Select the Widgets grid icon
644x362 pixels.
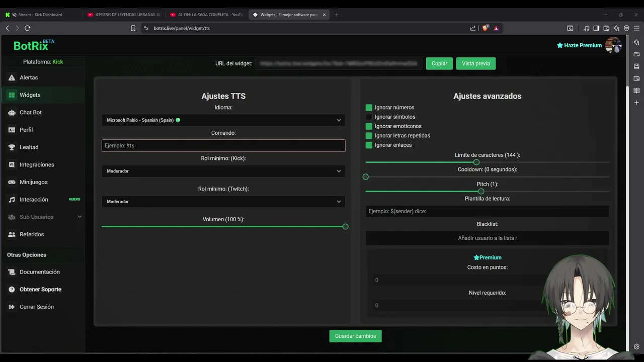coord(12,95)
